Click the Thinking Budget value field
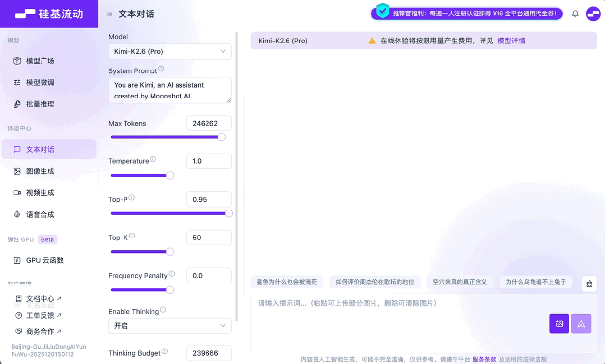Viewport: 605px width, 364px height. coord(209,353)
